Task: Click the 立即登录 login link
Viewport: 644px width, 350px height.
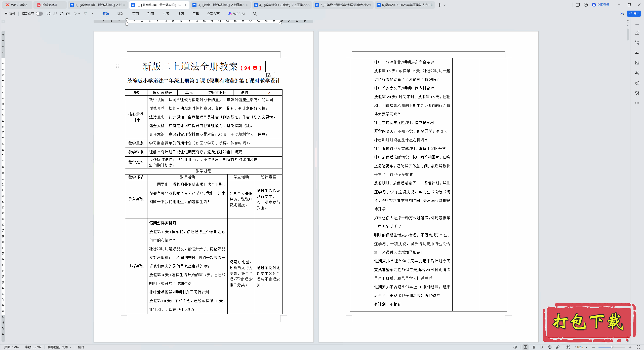Action: 603,5
